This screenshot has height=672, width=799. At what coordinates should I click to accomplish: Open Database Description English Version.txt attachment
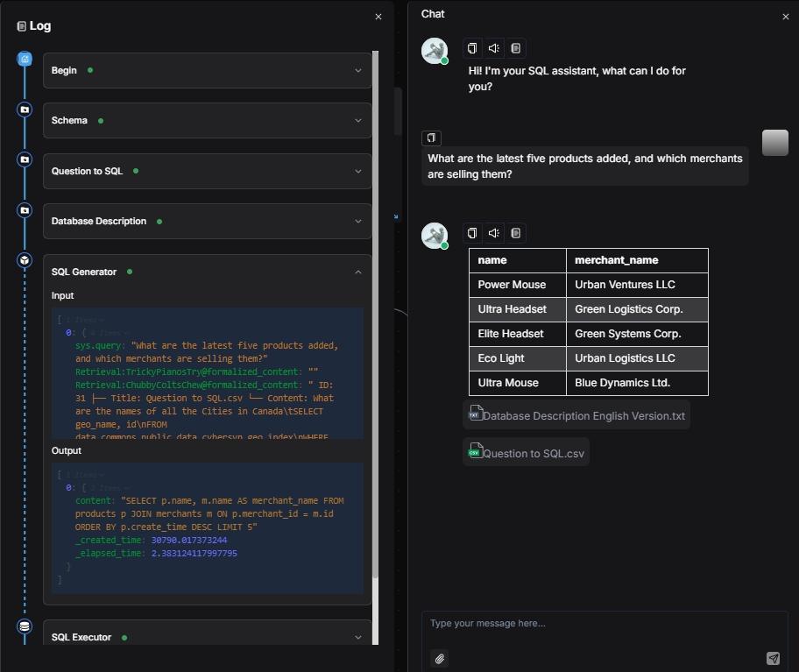576,415
